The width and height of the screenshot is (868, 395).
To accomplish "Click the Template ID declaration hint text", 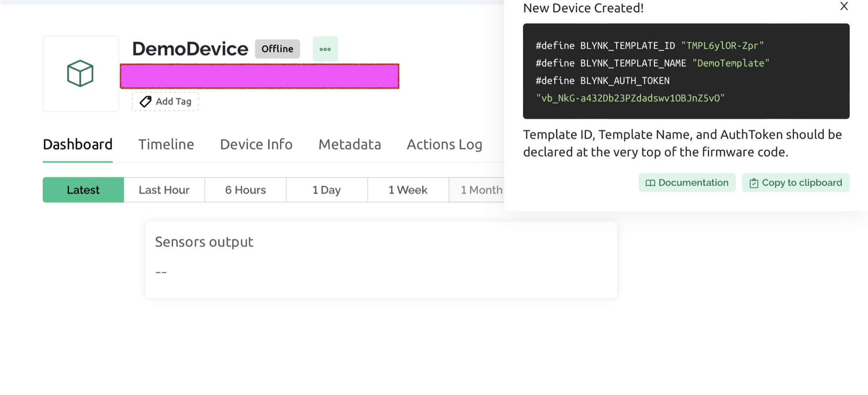I will pyautogui.click(x=682, y=143).
